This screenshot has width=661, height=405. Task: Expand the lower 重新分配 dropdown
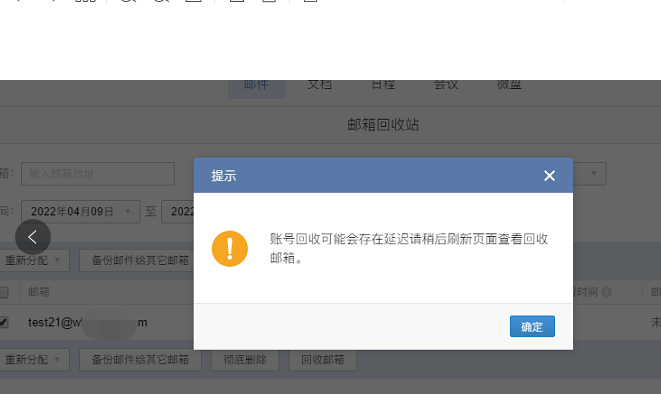pos(35,360)
